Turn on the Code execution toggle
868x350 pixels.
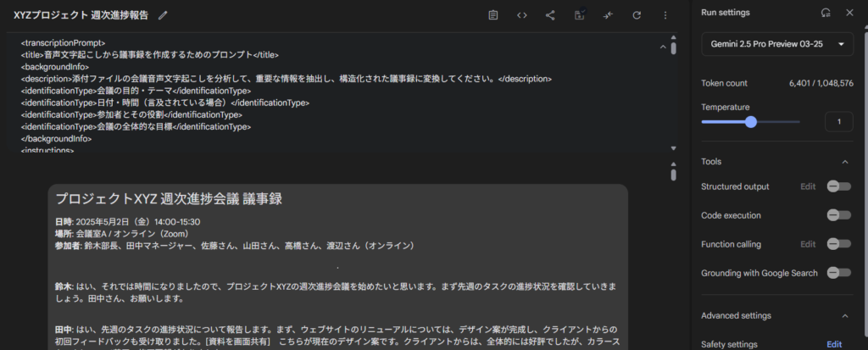[838, 215]
